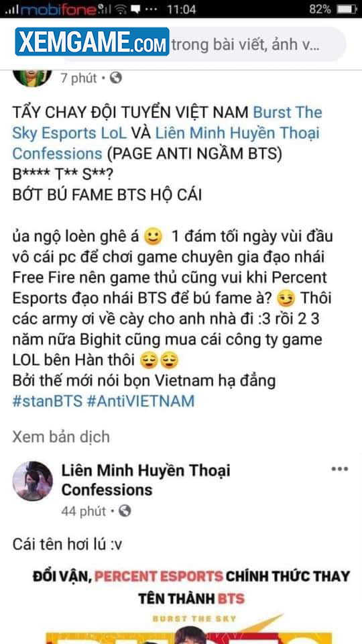The width and height of the screenshot is (362, 644).
Task: Click Xem bản dịch to translate post
Action: [x=61, y=437]
